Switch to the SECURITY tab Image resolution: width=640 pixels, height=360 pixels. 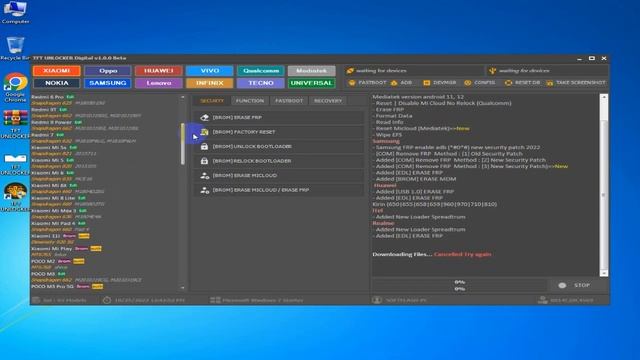tap(212, 101)
